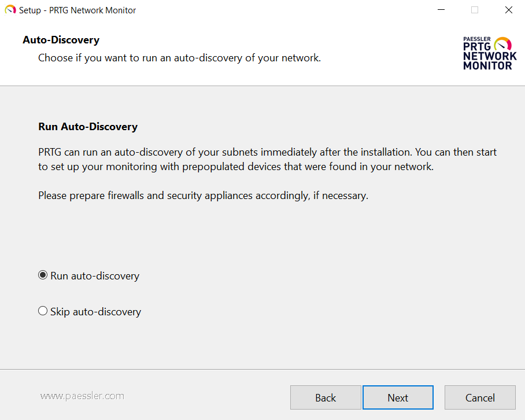Click the gauge dial in the PRTG logo

point(504,45)
